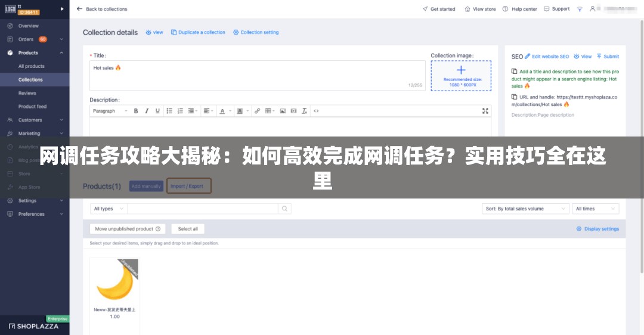The height and width of the screenshot is (335, 644).
Task: Collapse the Products menu in sidebar
Action: pos(61,52)
